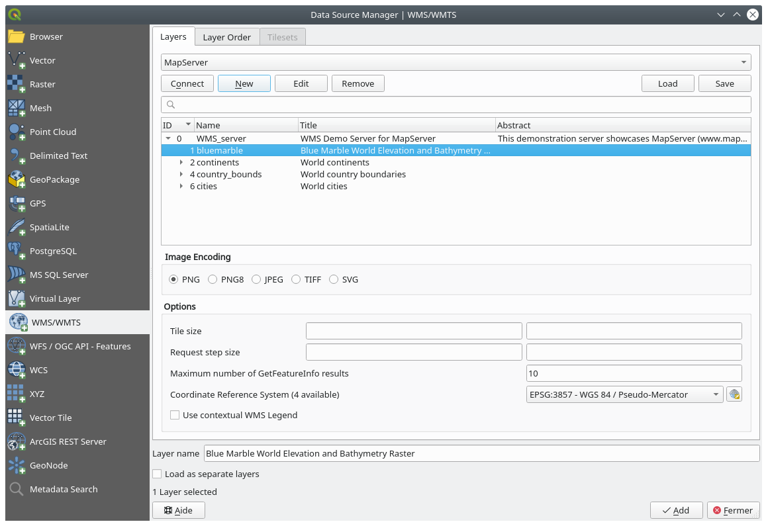Select the GeoPackage data source icon
Viewport: 768px width, 532px height.
[17, 179]
